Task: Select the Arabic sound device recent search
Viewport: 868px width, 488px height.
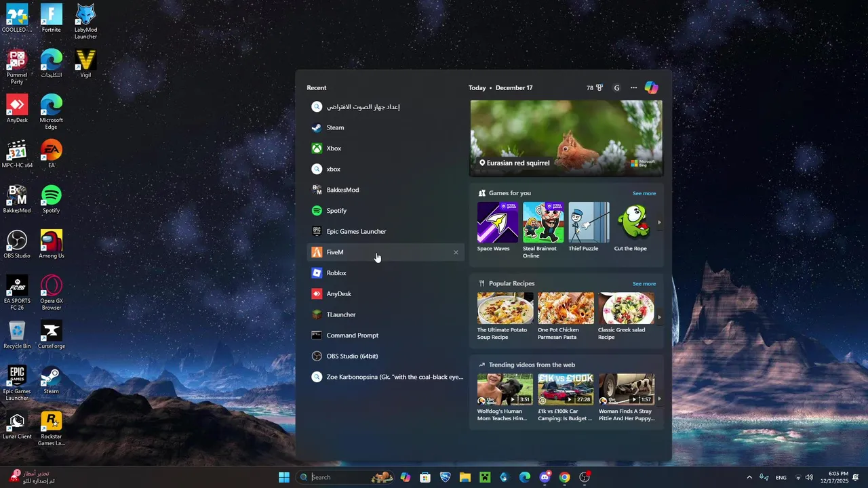Action: tap(385, 106)
